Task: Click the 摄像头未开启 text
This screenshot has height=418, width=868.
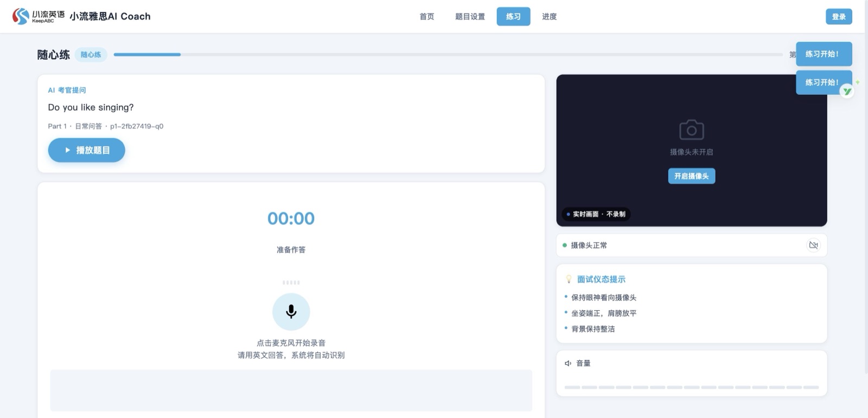Action: click(692, 152)
